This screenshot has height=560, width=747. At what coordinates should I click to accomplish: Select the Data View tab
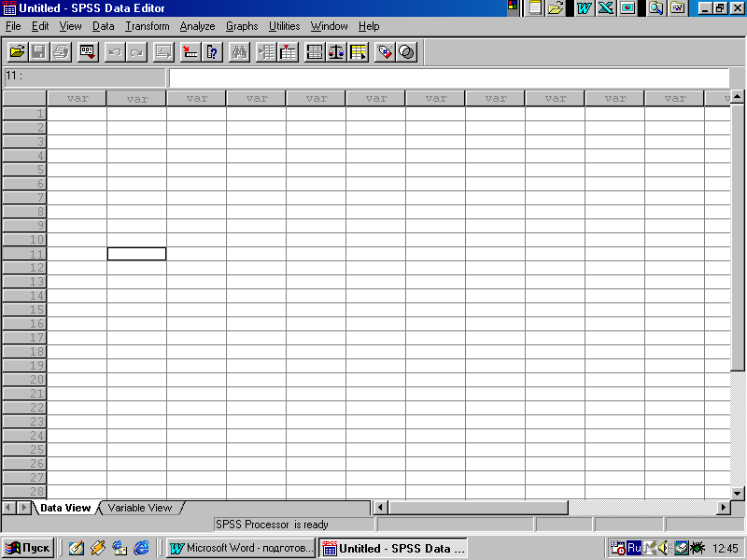pyautogui.click(x=65, y=508)
